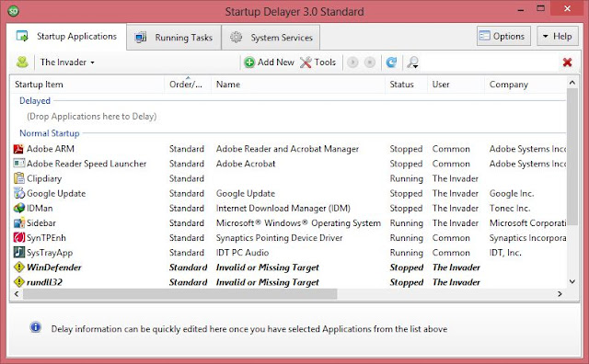The image size is (589, 364).
Task: Open the Tools wrench icon
Action: (x=306, y=63)
